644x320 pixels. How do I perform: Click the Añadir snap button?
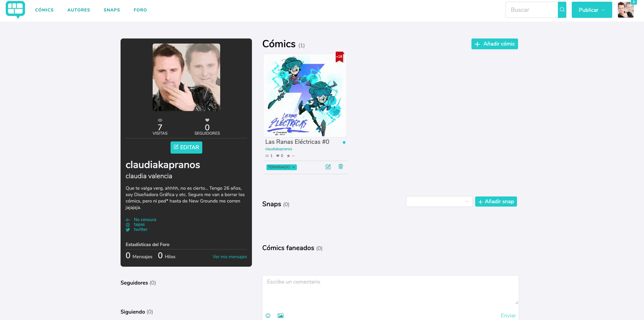click(496, 202)
